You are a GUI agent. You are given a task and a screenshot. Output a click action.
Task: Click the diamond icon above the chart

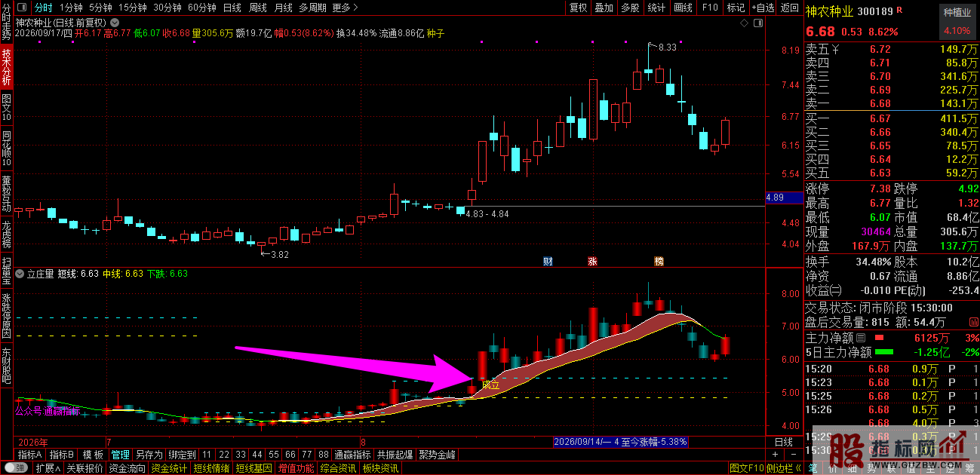745,23
